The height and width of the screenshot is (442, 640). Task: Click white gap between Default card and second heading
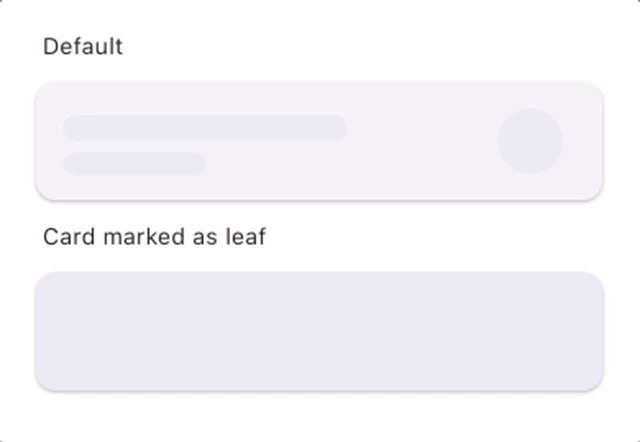click(x=319, y=213)
